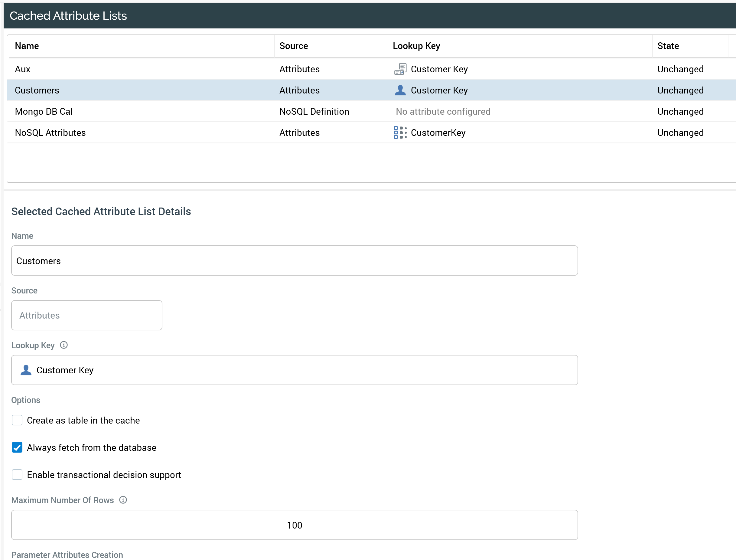
Task: Click the Name field containing Customers
Action: point(295,261)
